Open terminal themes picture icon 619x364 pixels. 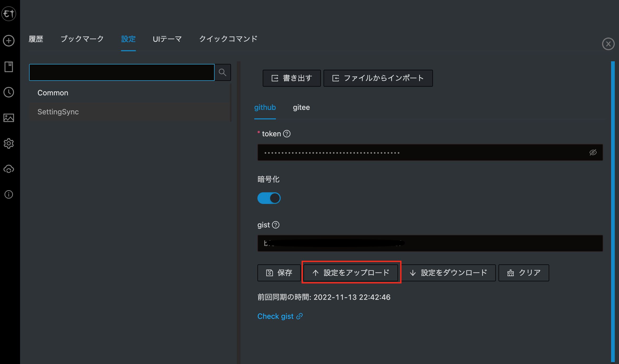point(9,118)
